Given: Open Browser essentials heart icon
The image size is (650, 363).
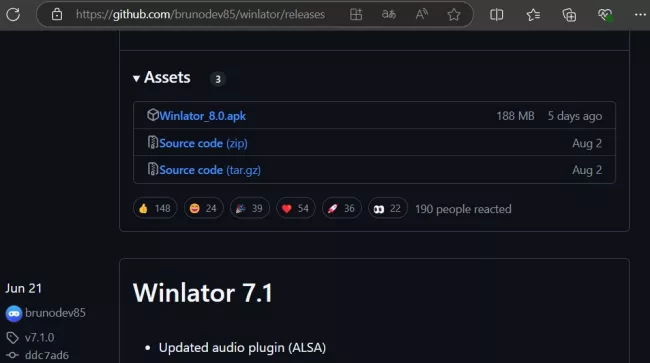Looking at the screenshot, I should pyautogui.click(x=605, y=15).
